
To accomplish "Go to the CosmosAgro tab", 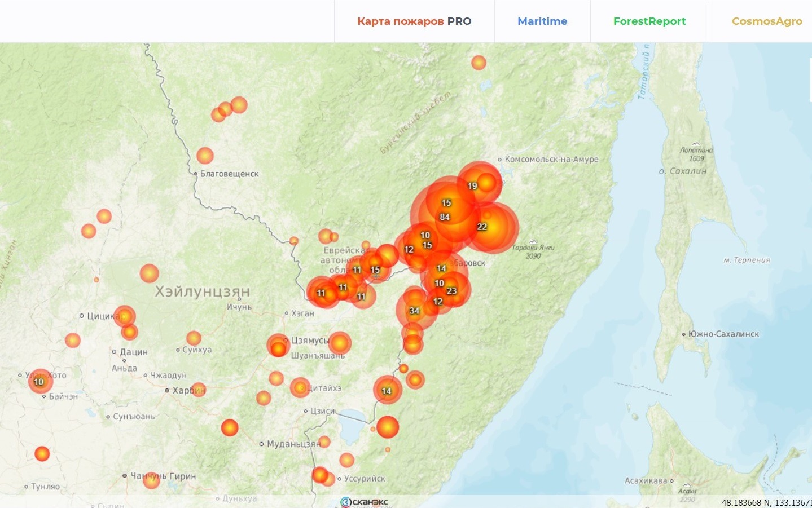I will [x=766, y=21].
